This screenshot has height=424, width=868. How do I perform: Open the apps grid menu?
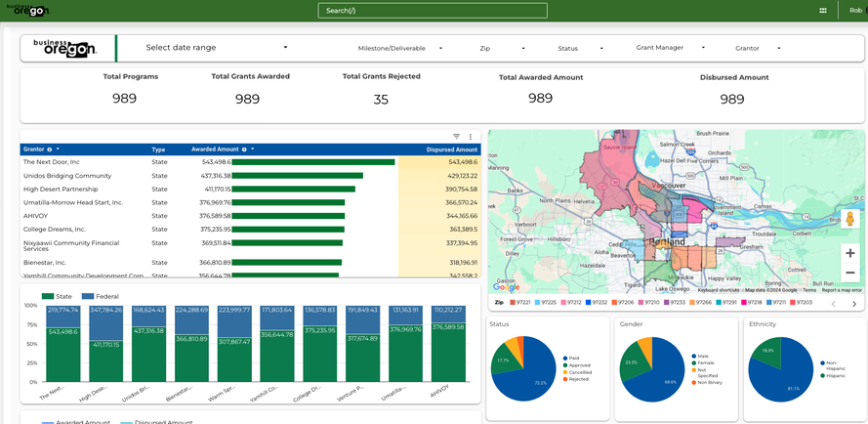[822, 11]
